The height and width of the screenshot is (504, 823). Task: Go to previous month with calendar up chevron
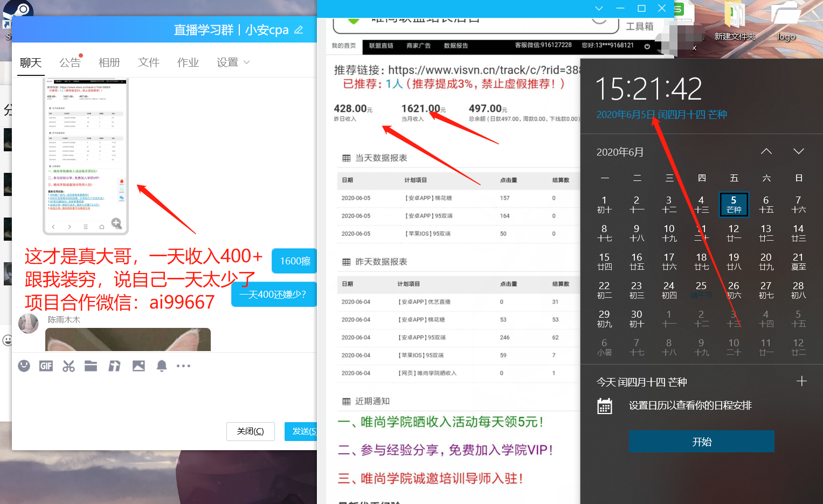tap(766, 151)
